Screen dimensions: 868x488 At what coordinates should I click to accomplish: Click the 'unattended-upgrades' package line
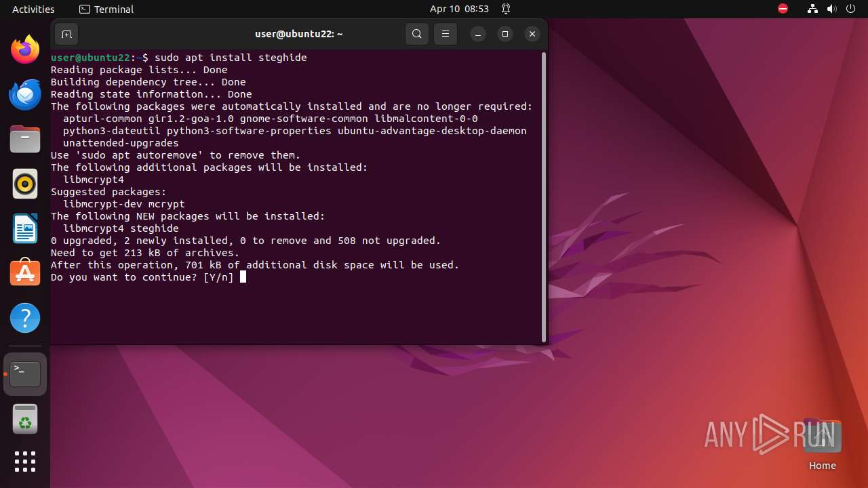(x=121, y=143)
